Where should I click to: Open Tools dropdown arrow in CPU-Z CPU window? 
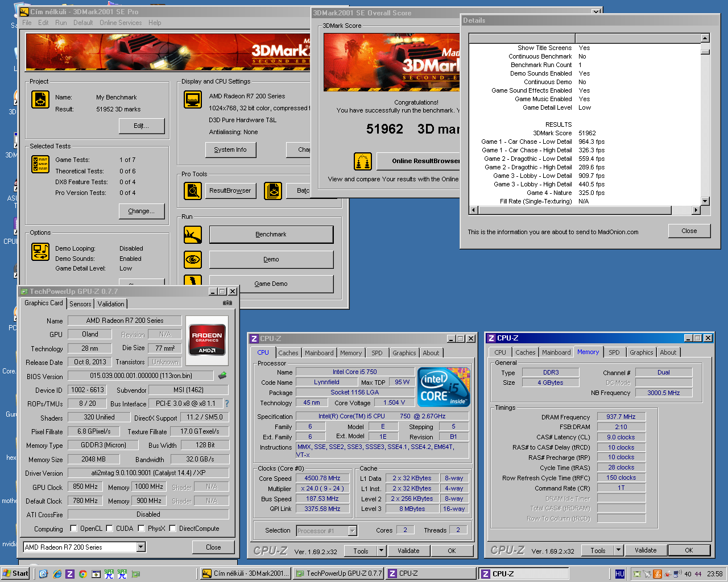coord(382,551)
